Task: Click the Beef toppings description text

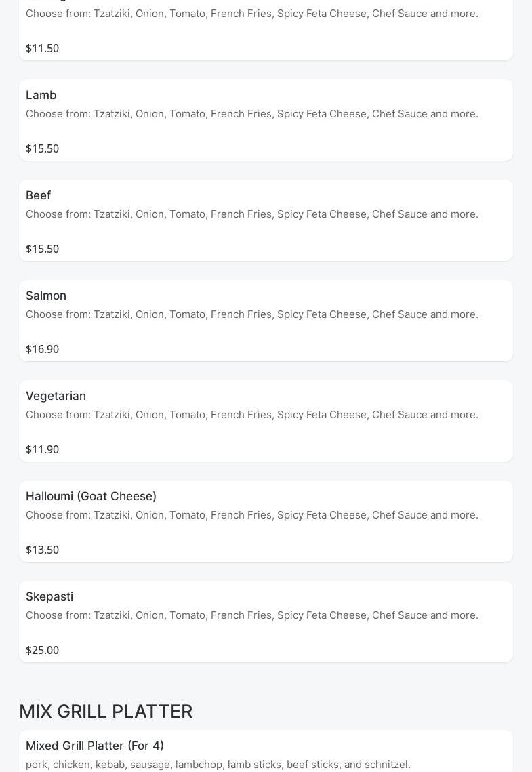Action: [252, 214]
